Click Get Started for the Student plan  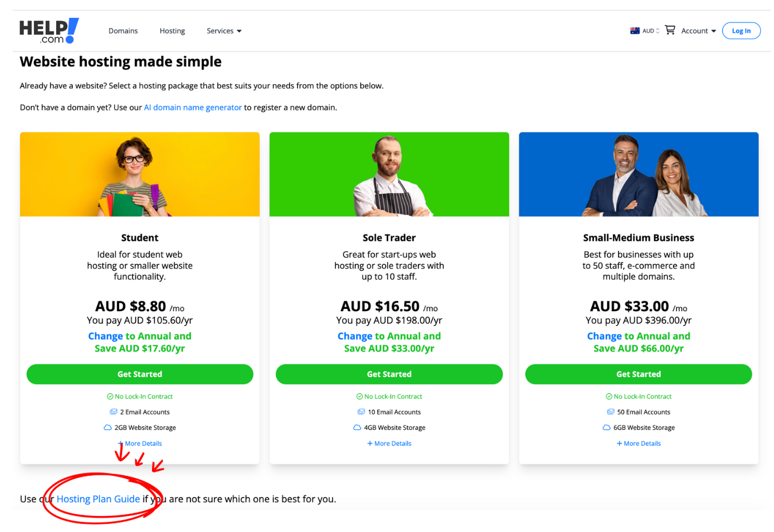click(140, 374)
